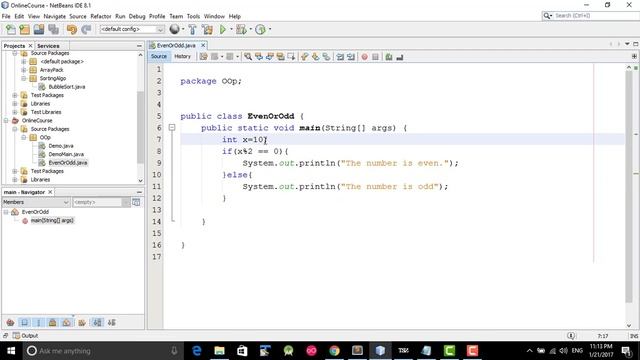
Task: Toggle Show Fields filter in Navigator
Action: (24, 322)
